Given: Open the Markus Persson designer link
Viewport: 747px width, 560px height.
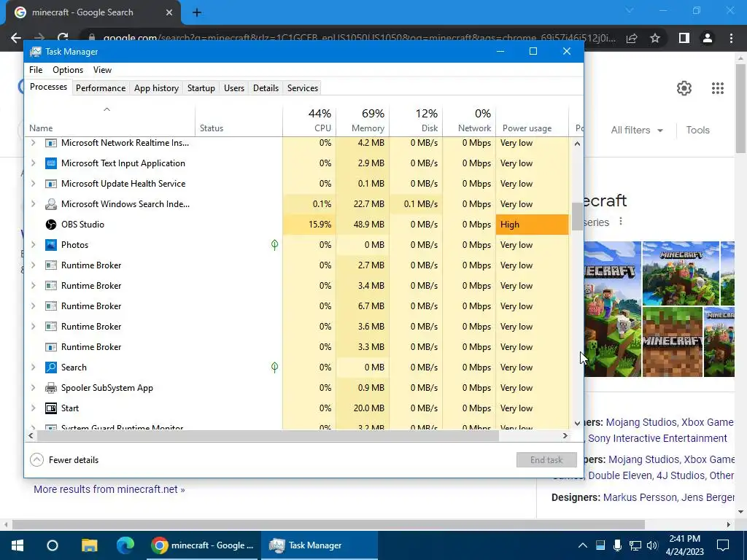Looking at the screenshot, I should 639,497.
